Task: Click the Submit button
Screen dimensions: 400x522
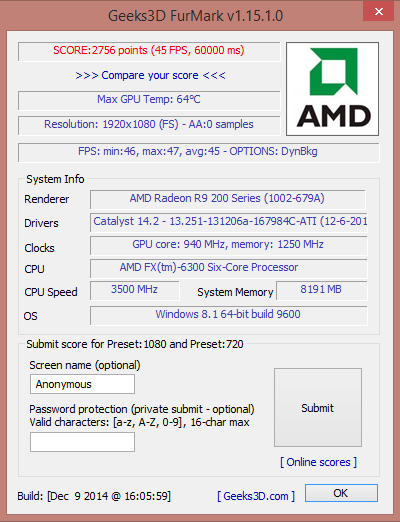Action: coord(318,407)
